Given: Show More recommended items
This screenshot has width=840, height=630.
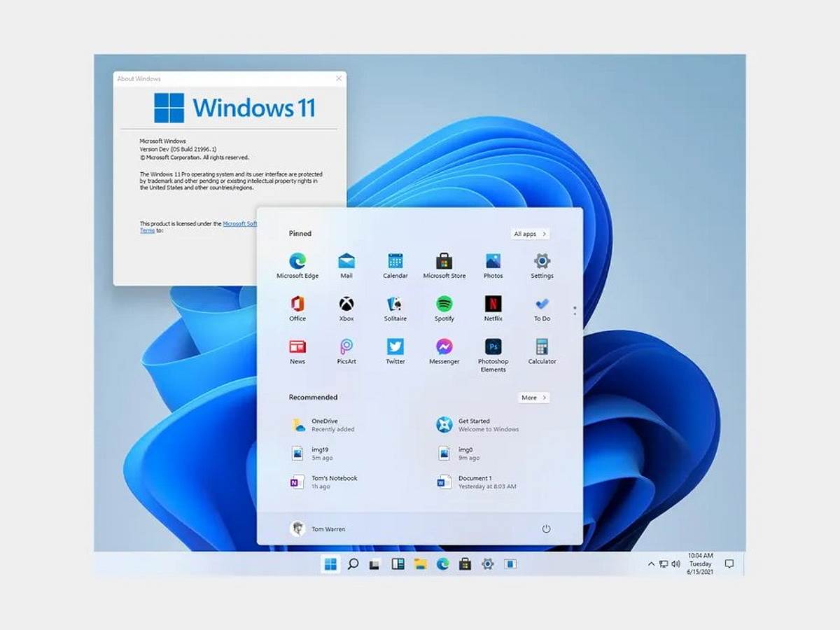Looking at the screenshot, I should click(533, 398).
